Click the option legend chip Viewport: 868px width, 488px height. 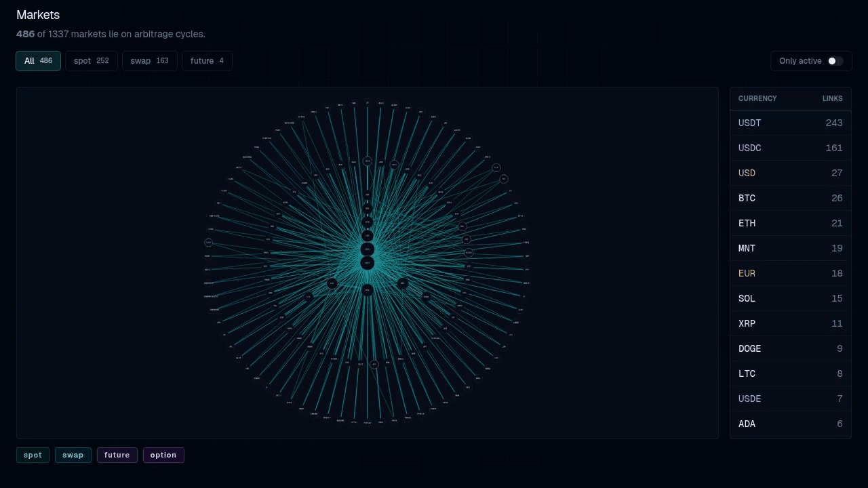pyautogui.click(x=163, y=455)
